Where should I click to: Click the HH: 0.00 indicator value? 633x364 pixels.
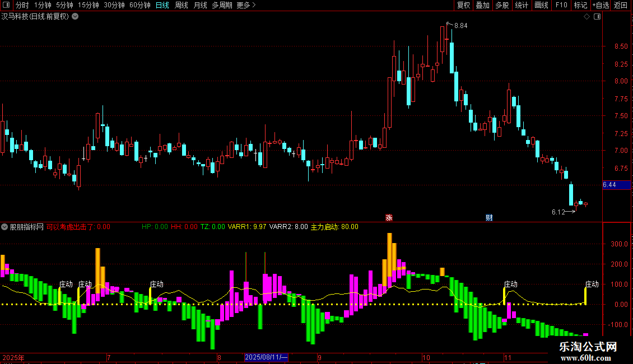pos(184,227)
